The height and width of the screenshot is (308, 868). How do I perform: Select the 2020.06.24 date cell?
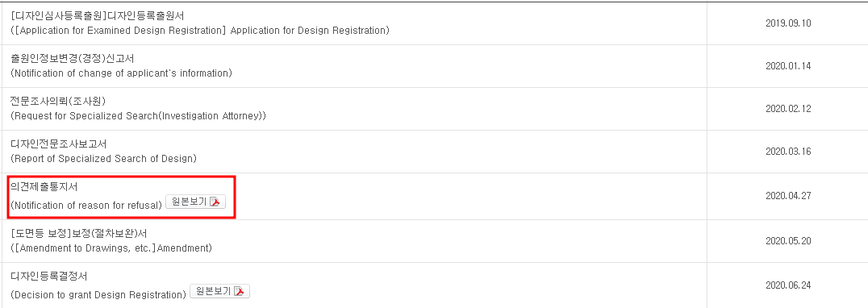point(788,285)
